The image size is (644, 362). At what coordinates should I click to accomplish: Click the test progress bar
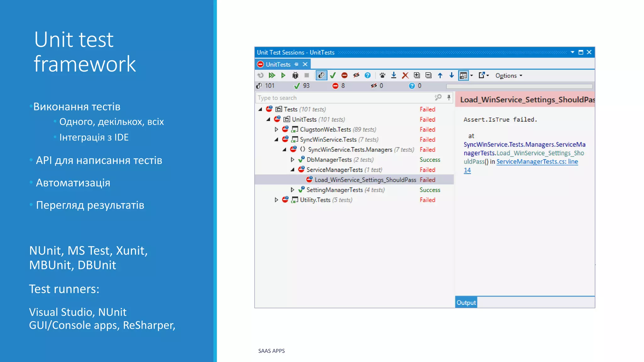point(519,86)
